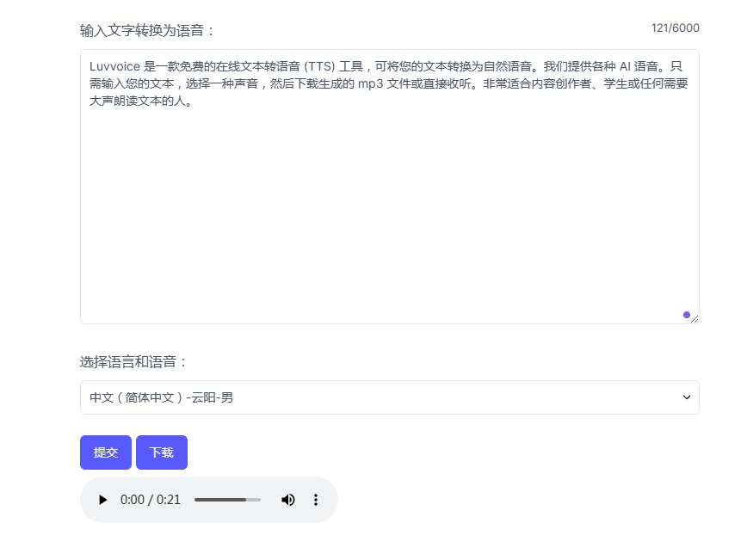Click the 下载 download button
This screenshot has width=741, height=560.
pos(162,452)
